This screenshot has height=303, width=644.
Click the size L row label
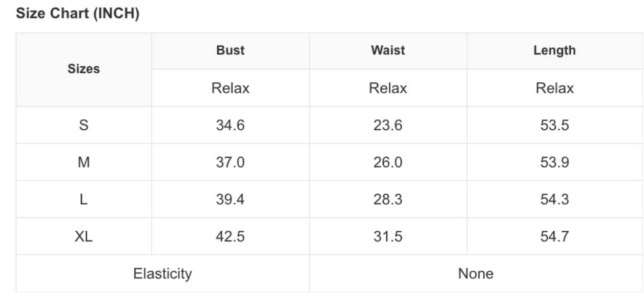[x=84, y=199]
